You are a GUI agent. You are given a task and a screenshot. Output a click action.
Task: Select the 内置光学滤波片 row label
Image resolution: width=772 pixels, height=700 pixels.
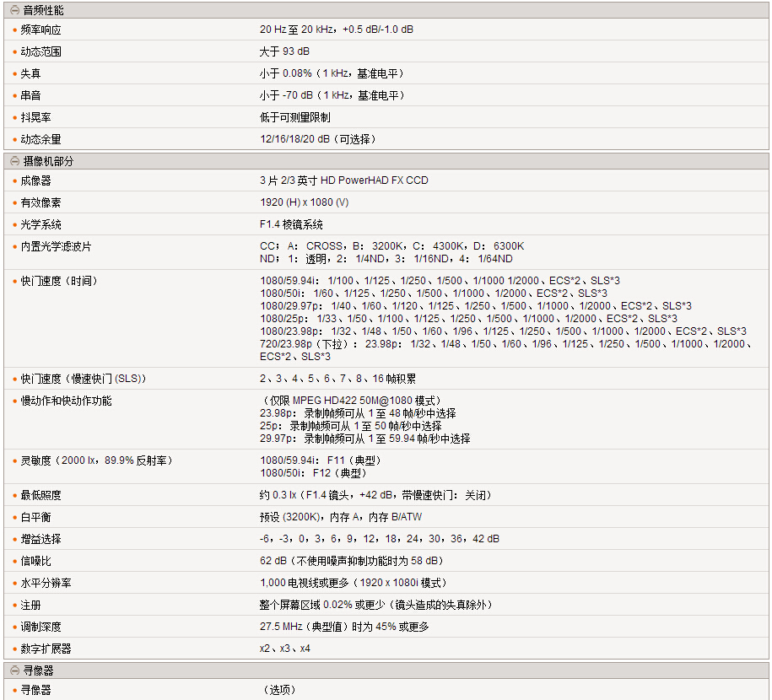[56, 247]
